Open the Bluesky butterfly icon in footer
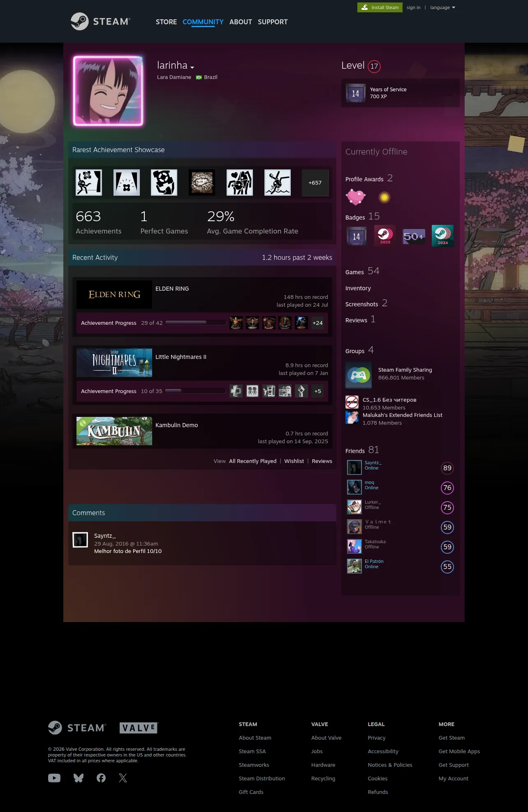 (79, 778)
